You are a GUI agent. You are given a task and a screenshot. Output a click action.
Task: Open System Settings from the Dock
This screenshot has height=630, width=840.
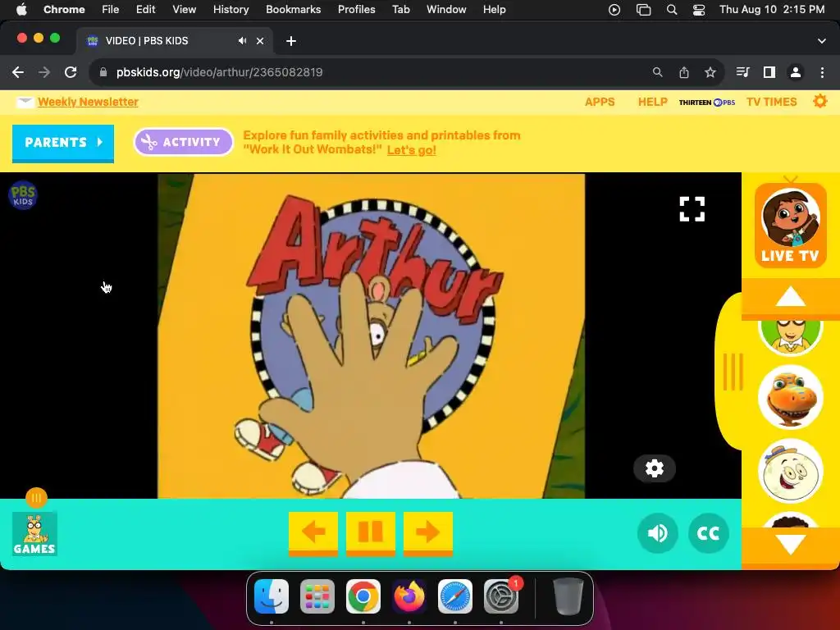pos(501,596)
